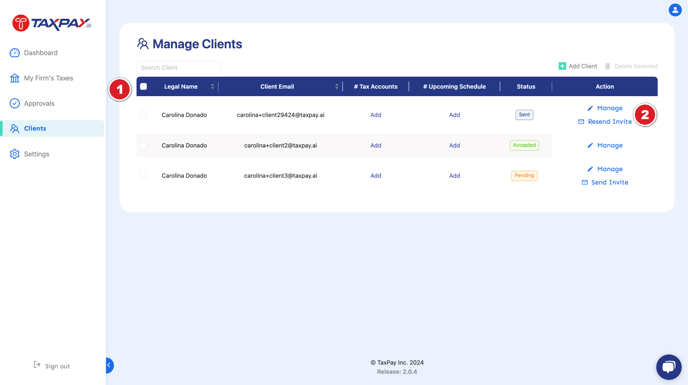Click the Action column header
This screenshot has width=688, height=385.
pos(605,86)
